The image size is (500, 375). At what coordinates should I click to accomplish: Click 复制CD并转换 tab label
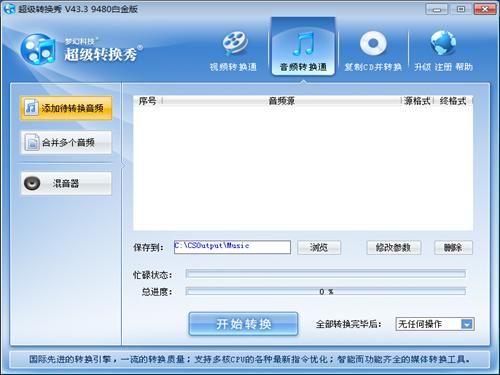373,67
